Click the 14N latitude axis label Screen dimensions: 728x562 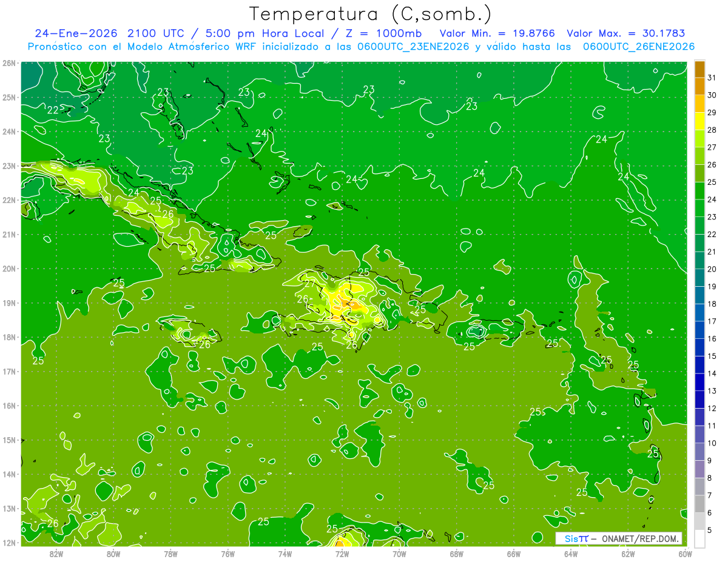pos(9,474)
